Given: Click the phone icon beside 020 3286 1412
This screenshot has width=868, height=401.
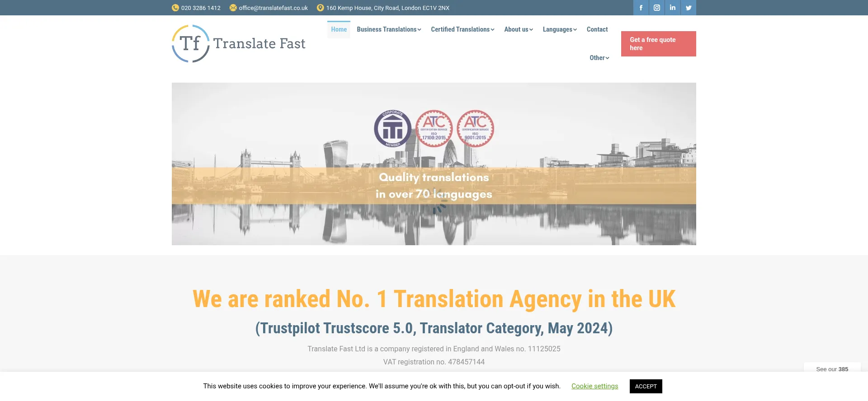Looking at the screenshot, I should click(x=175, y=8).
